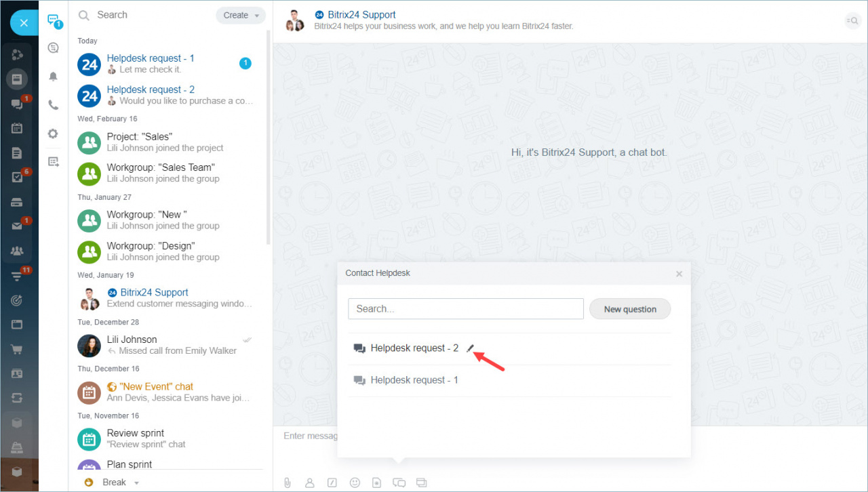This screenshot has width=868, height=492.
Task: Open the chat bubbles sidebar icon with badge
Action: [18, 104]
